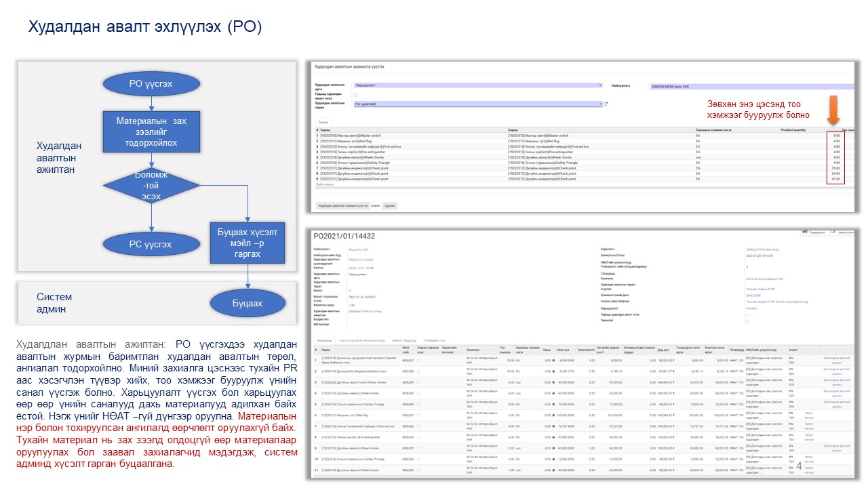Click the 'Нийлүүлэгч' field with '2560526 МСМ Групп ХХК'

point(752,86)
